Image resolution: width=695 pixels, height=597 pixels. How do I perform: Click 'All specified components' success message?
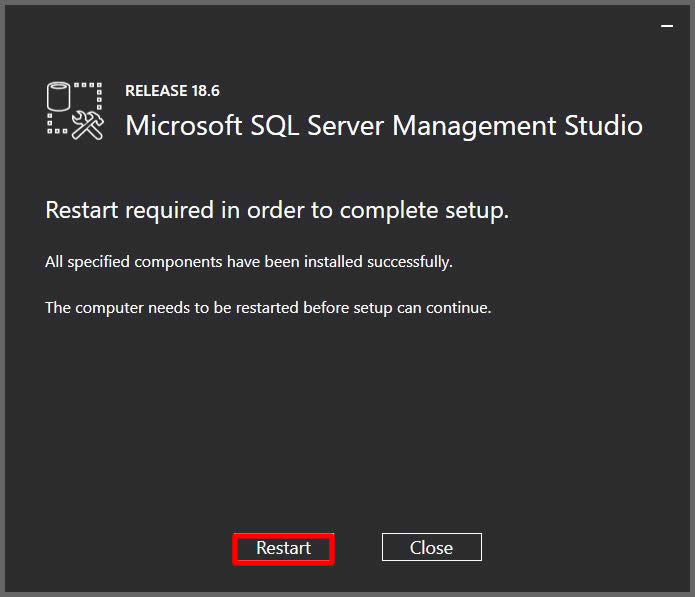pos(249,262)
